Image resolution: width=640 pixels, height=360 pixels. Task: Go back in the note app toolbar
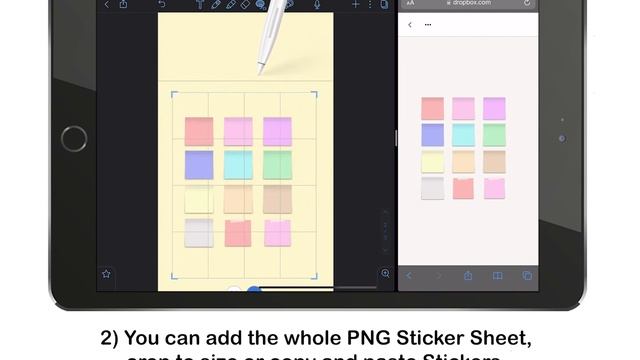pos(107,4)
